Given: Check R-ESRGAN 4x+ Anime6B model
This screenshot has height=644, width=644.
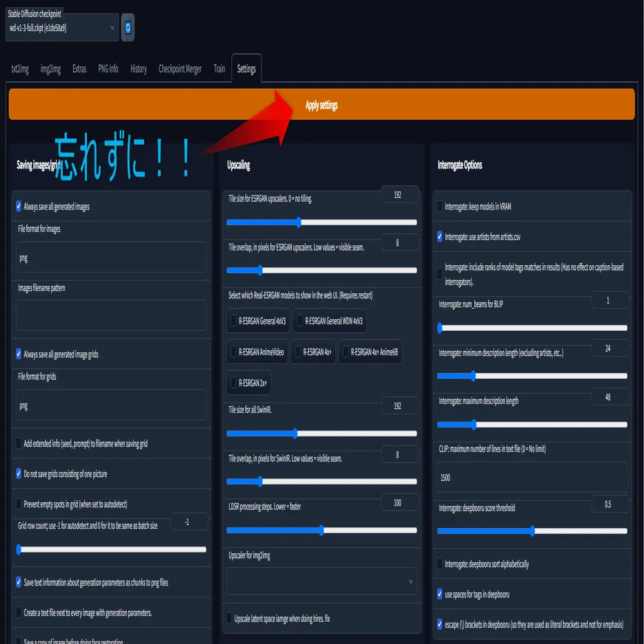Looking at the screenshot, I should [x=346, y=352].
